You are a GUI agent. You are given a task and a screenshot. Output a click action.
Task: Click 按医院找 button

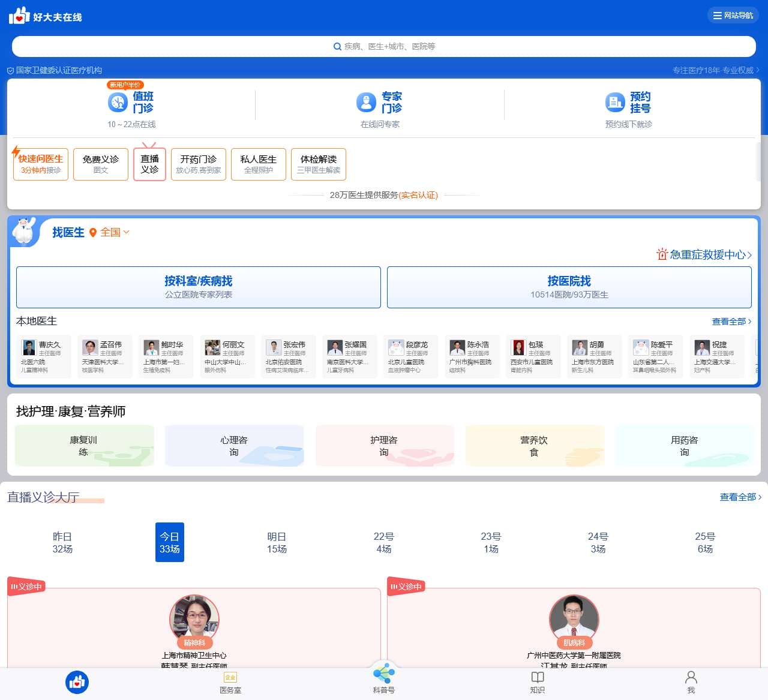point(569,287)
